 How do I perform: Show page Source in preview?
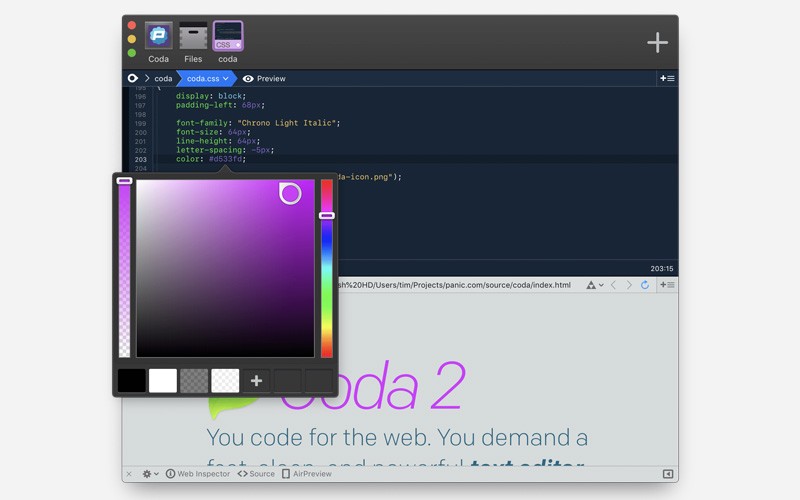point(256,474)
